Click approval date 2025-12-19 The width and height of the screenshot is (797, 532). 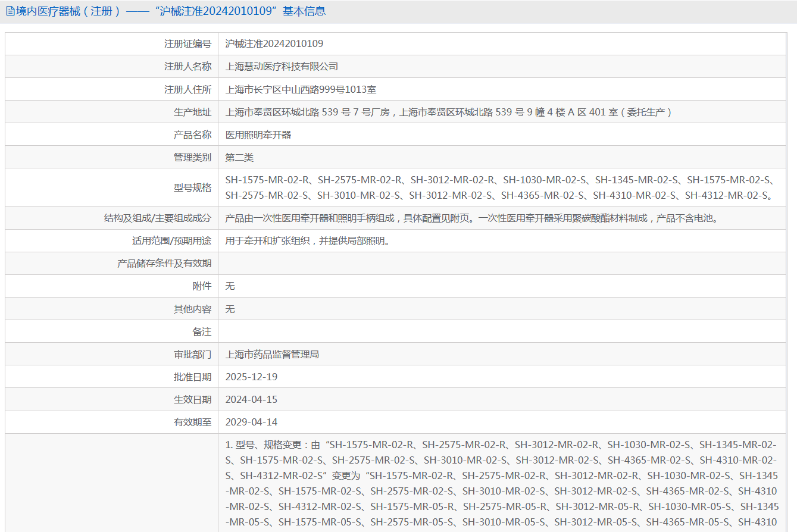pos(251,377)
